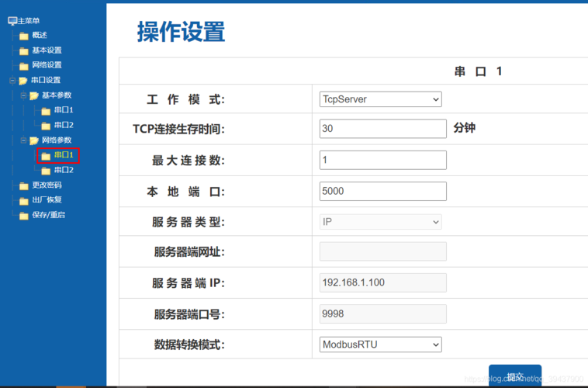Click the 主菜单 root label
The image size is (588, 388).
coord(29,21)
